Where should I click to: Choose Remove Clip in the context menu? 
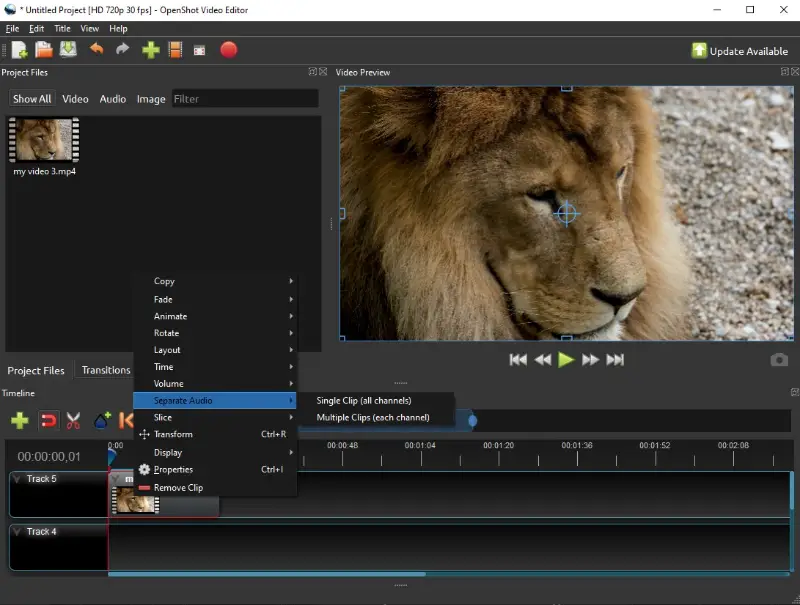coord(215,488)
